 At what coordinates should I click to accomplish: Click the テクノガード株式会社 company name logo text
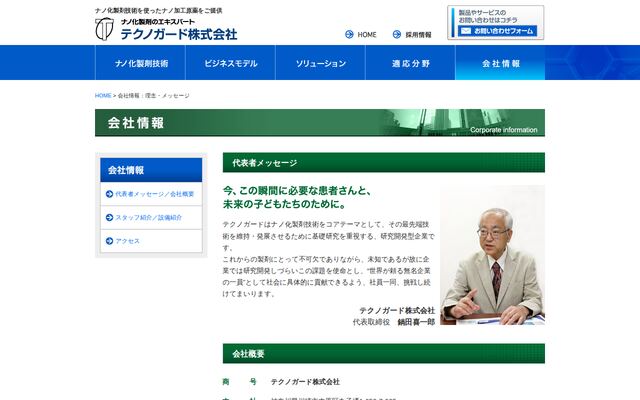click(x=179, y=34)
